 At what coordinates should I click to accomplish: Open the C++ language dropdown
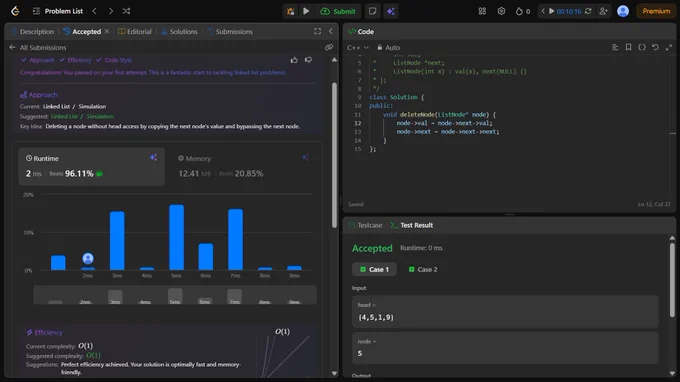tap(358, 48)
